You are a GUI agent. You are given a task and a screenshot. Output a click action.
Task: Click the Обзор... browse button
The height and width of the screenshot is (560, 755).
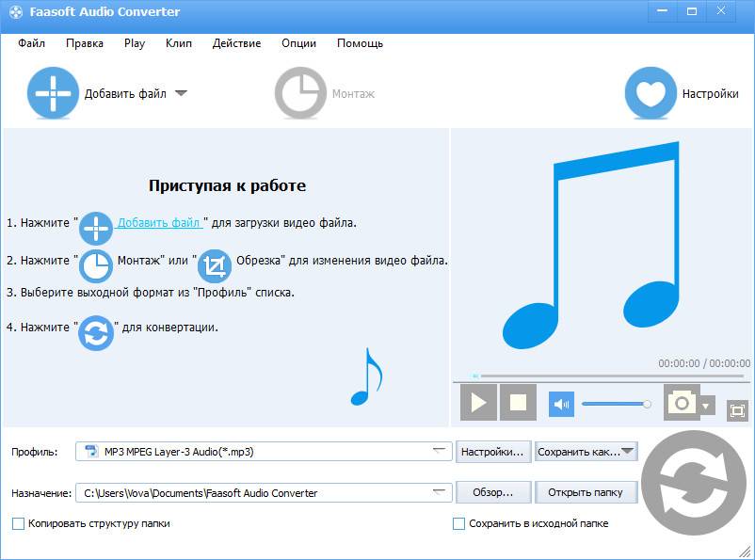pyautogui.click(x=493, y=492)
